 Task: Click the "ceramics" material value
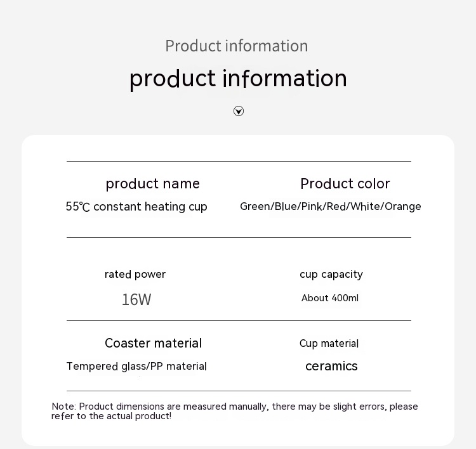click(x=331, y=367)
